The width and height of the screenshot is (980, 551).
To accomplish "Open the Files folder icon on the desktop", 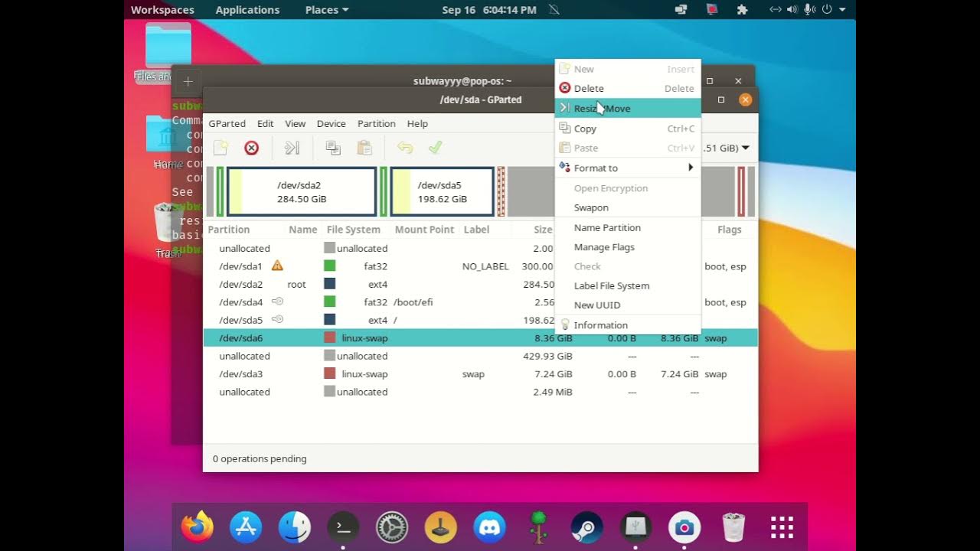I will coord(168,47).
